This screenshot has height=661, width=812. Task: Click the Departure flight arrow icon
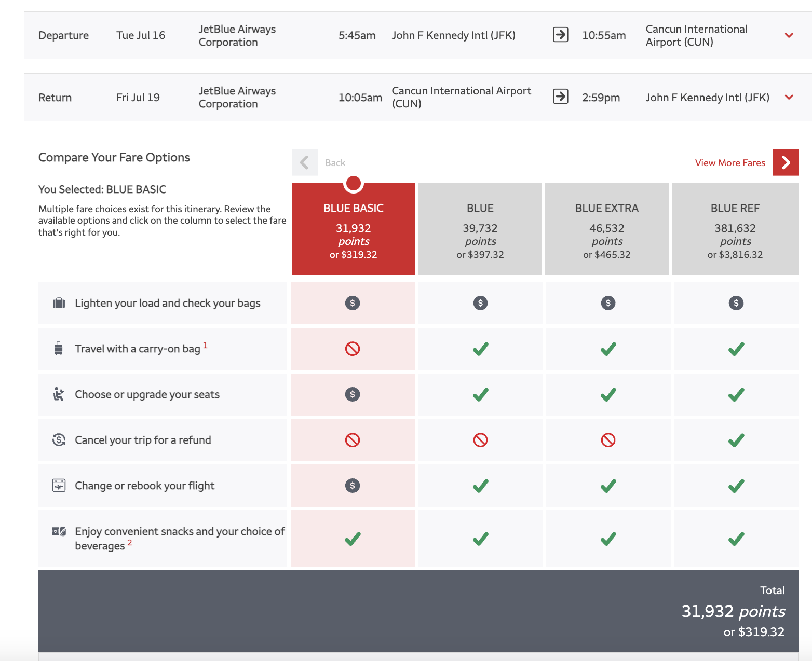560,35
